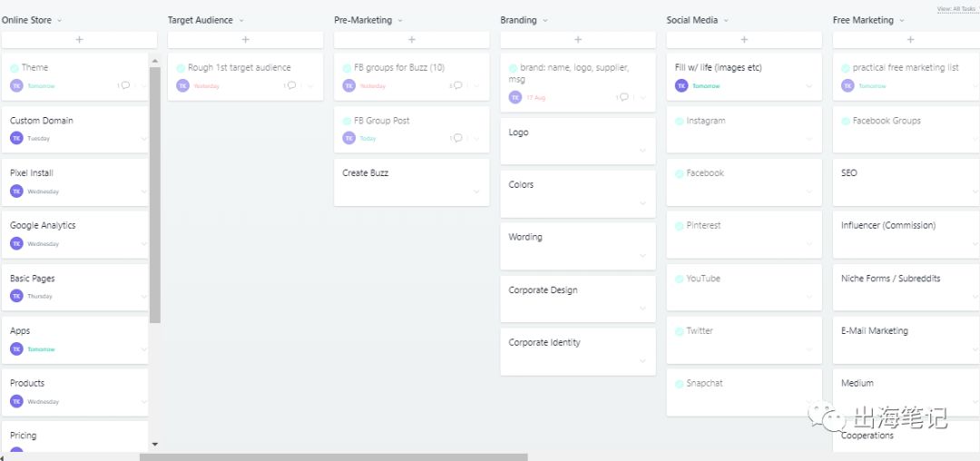Expand the Logo card chevron

[642, 151]
